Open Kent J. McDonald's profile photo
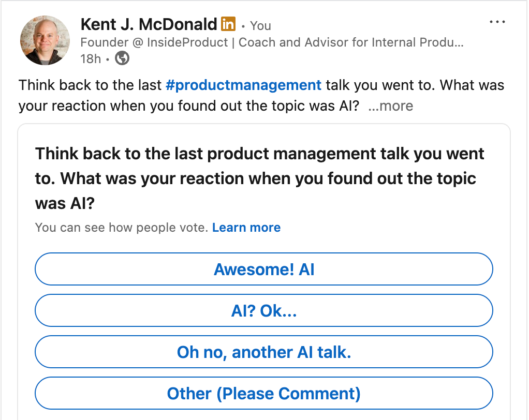Image resolution: width=529 pixels, height=420 pixels. pos(45,40)
